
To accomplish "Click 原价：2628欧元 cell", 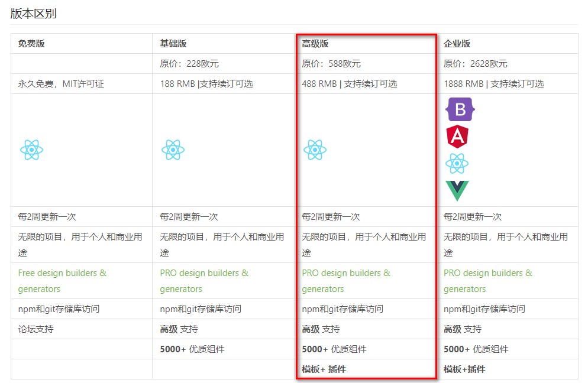I will (x=475, y=64).
